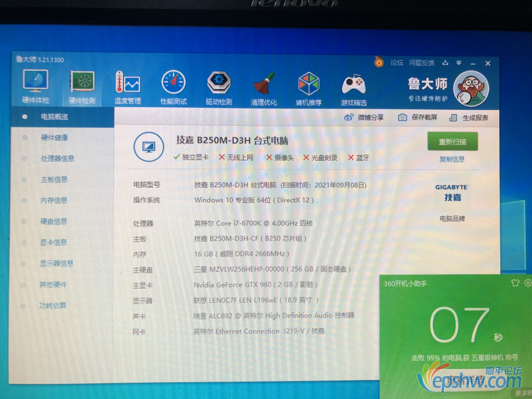This screenshot has height=399, width=532.
Task: Minimize the 鲁大师 window
Action: pyautogui.click(x=473, y=64)
